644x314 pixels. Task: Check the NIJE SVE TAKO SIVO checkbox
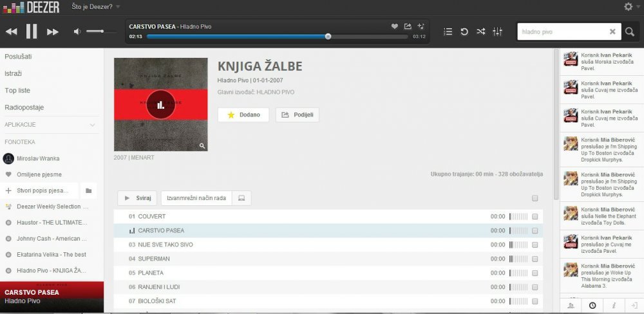(535, 245)
